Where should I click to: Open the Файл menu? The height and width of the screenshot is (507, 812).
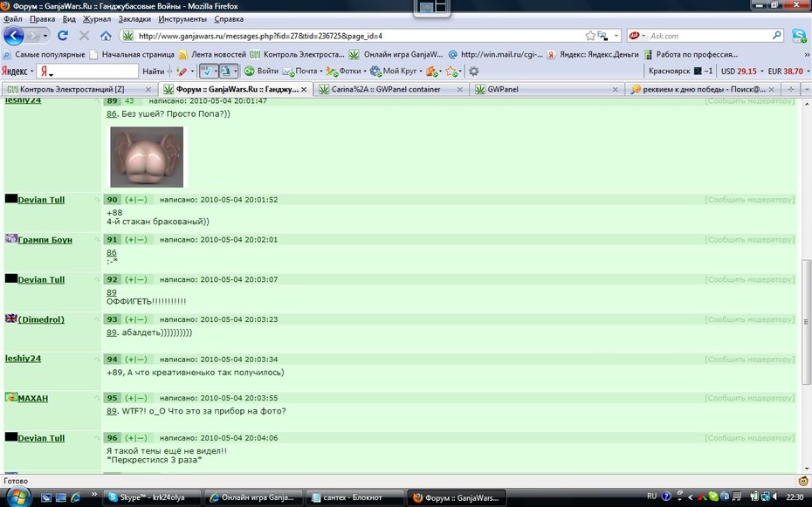(12, 19)
